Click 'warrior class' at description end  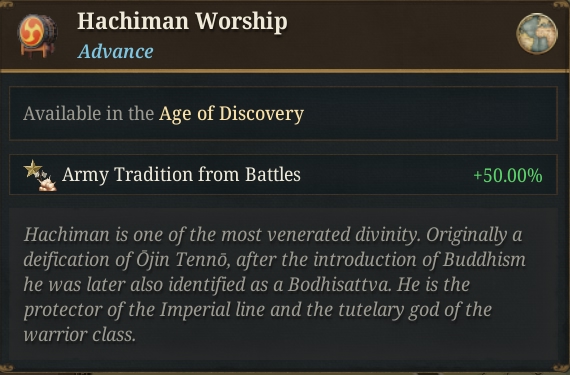(x=79, y=335)
